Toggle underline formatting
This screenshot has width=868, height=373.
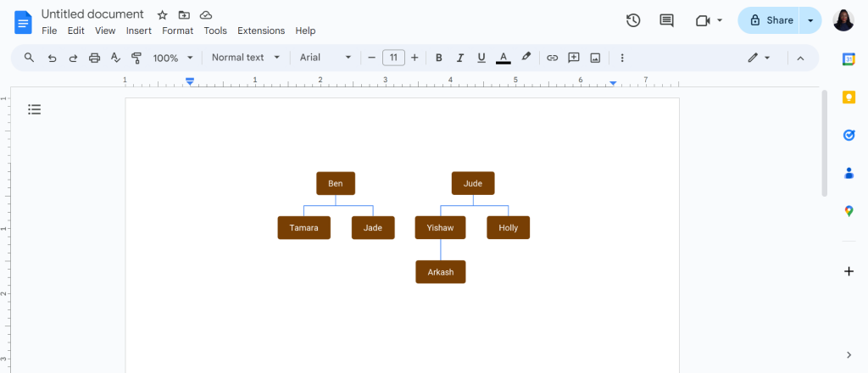point(481,58)
